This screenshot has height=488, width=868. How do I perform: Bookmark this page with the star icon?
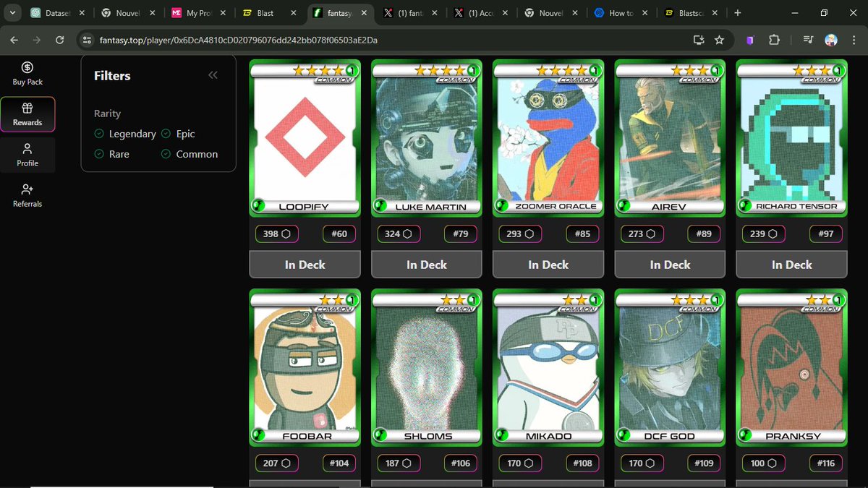719,40
